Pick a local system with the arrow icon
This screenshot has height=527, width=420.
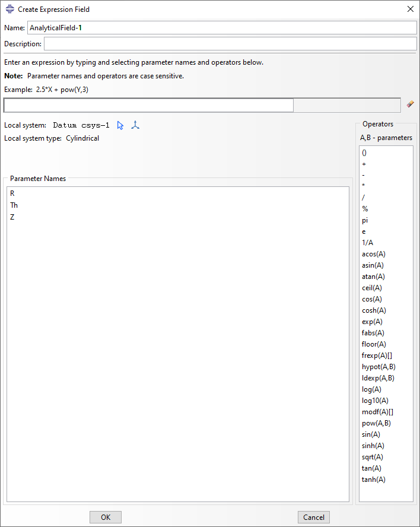click(120, 125)
